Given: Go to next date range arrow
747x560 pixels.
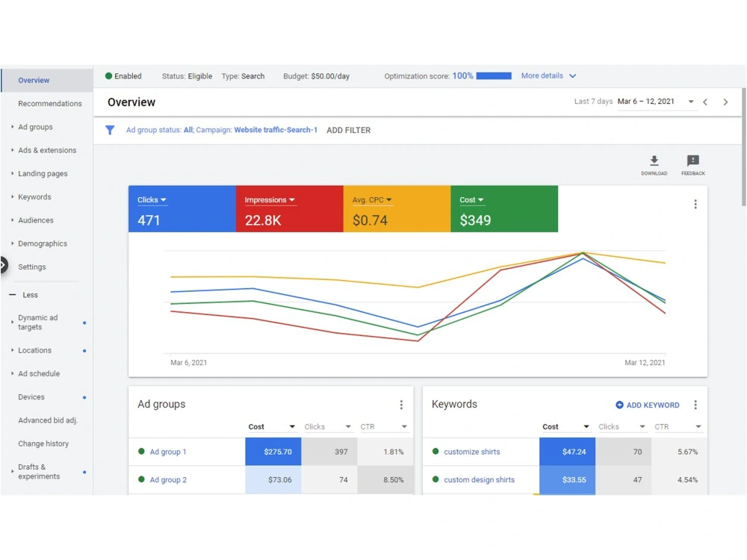Looking at the screenshot, I should point(725,102).
